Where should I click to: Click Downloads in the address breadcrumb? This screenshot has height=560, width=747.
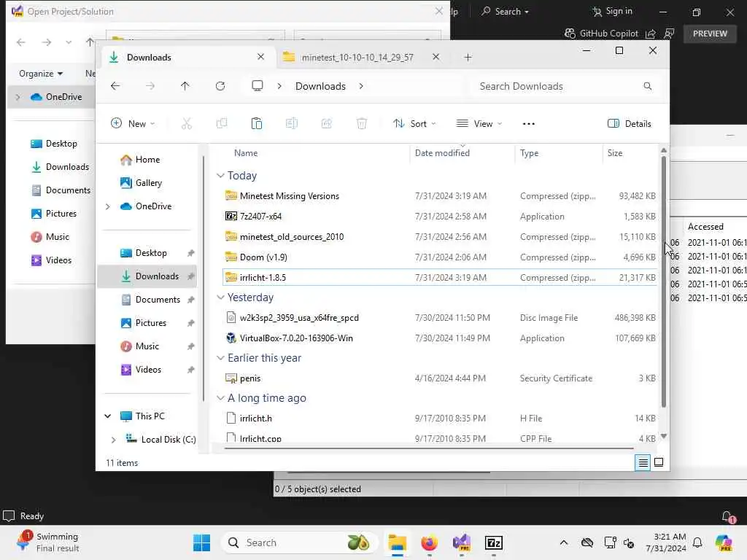[x=320, y=86]
